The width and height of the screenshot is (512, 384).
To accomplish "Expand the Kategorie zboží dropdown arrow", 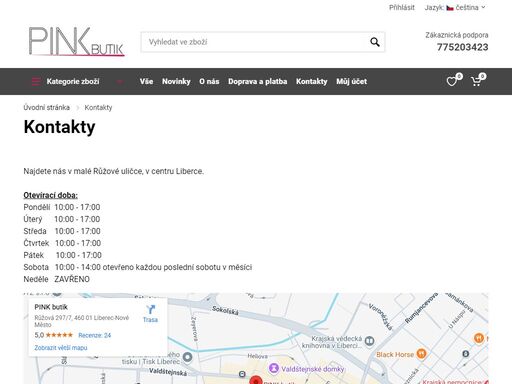I will coord(120,82).
